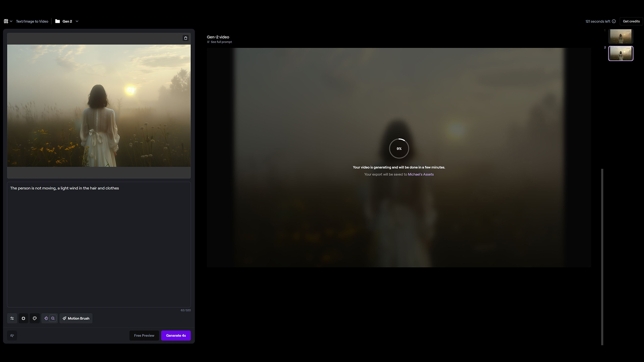Screen dimensions: 644x362
Task: Click the Free Preview button
Action: tap(144, 336)
